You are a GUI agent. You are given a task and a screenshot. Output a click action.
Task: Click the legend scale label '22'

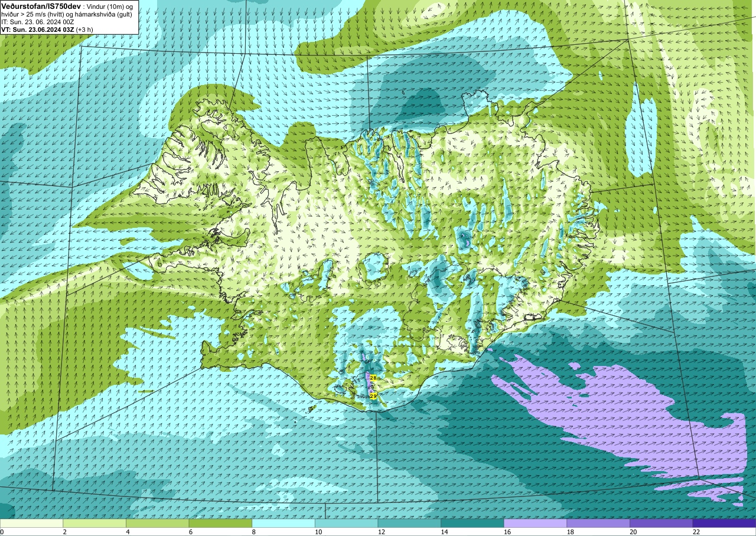(696, 532)
